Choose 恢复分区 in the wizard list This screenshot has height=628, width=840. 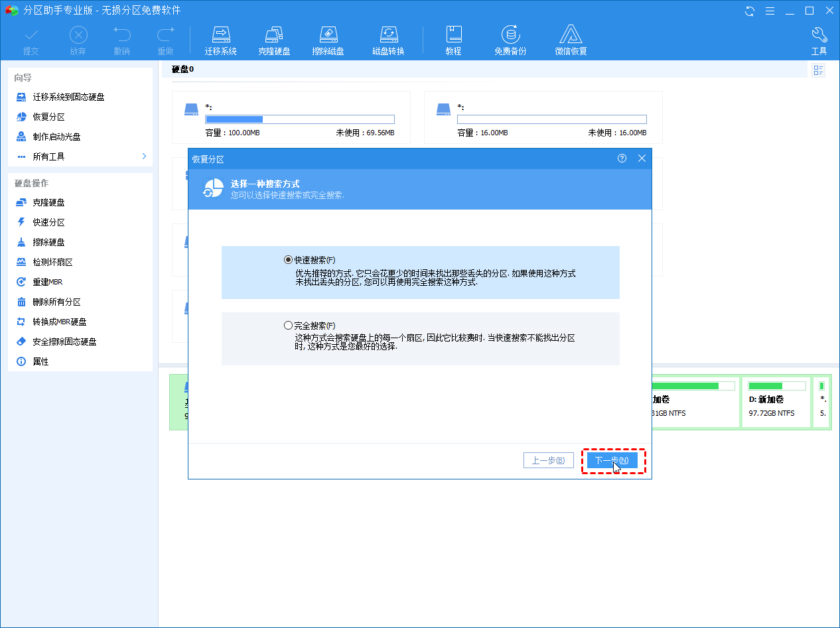[x=48, y=117]
